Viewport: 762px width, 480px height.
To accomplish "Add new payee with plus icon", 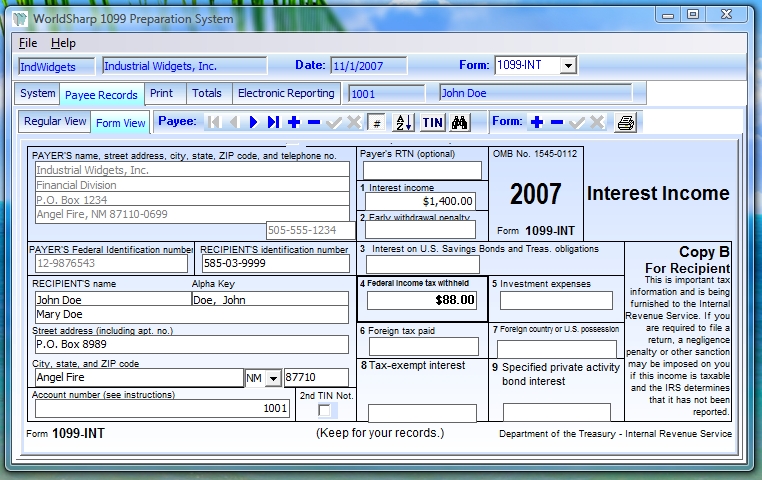I will (294, 122).
